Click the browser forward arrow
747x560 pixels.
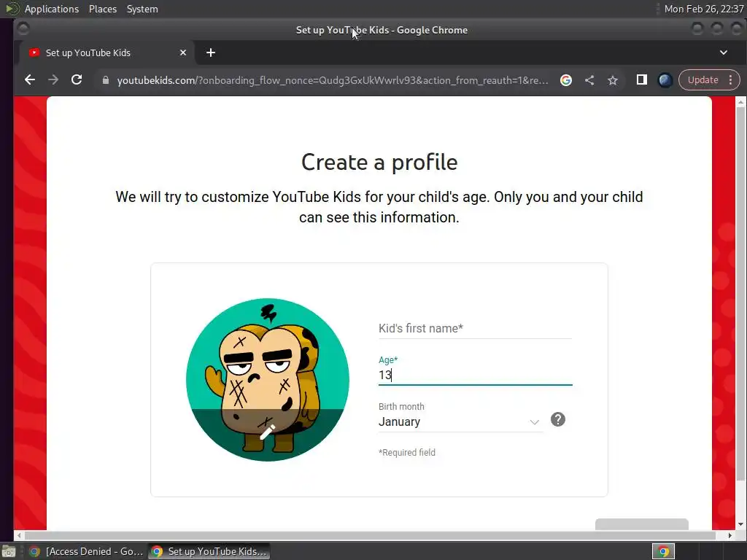point(53,80)
